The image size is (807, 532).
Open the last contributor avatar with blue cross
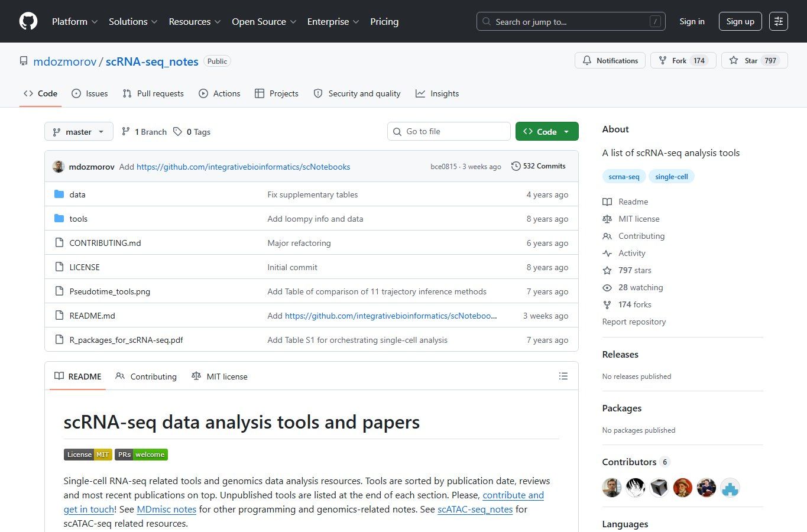pyautogui.click(x=730, y=488)
